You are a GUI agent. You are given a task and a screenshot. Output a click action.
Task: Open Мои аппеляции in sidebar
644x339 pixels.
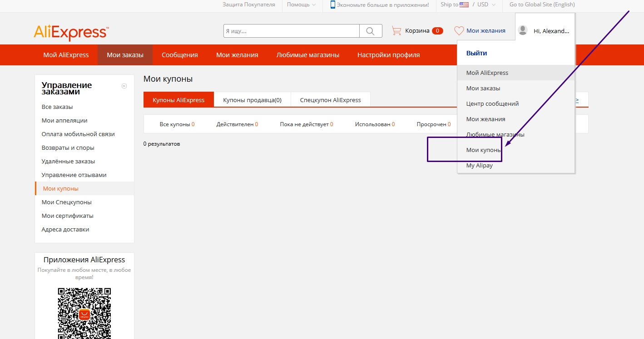[x=64, y=121]
